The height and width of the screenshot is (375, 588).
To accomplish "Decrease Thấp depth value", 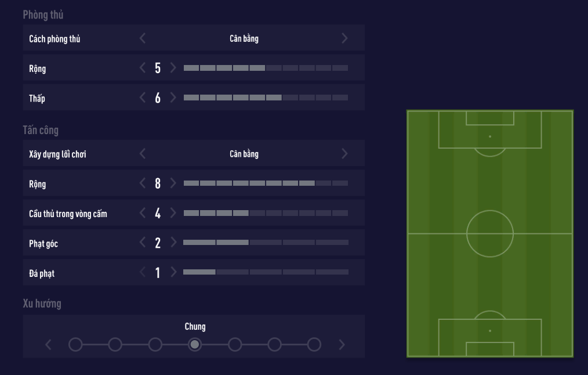I will [143, 98].
